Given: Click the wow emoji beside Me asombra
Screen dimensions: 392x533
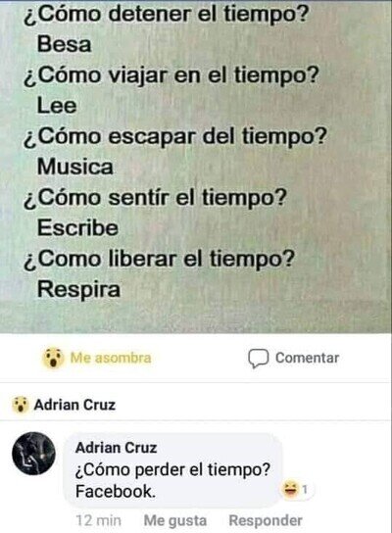Looking at the screenshot, I should point(53,358).
